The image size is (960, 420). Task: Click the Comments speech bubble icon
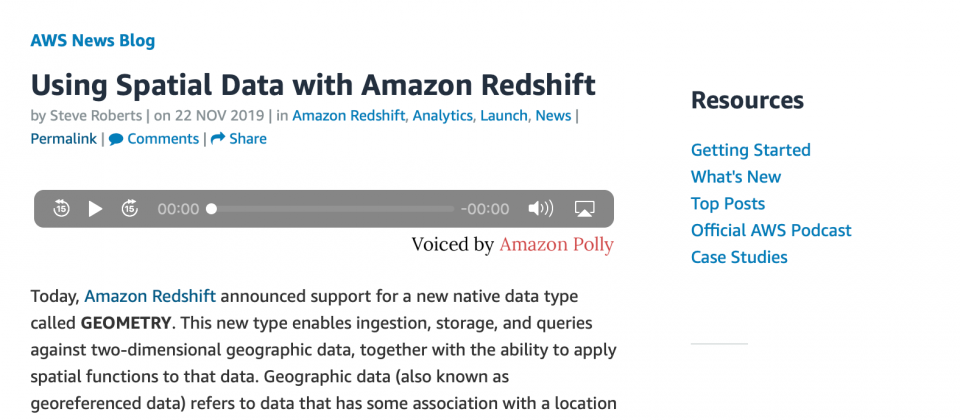(116, 140)
